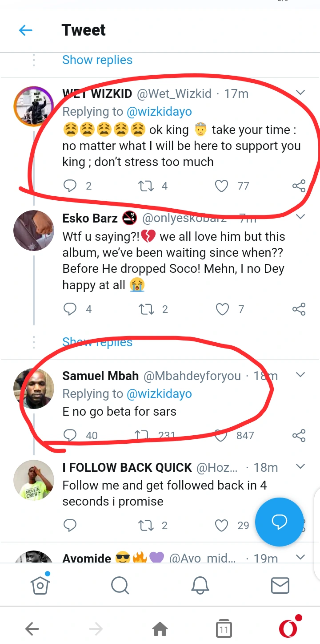
Task: Open the browser tabs counter showing 11
Action: [x=224, y=628]
